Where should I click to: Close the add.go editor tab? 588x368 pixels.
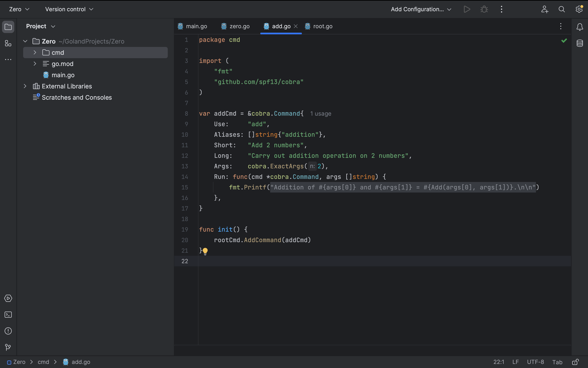(x=296, y=26)
